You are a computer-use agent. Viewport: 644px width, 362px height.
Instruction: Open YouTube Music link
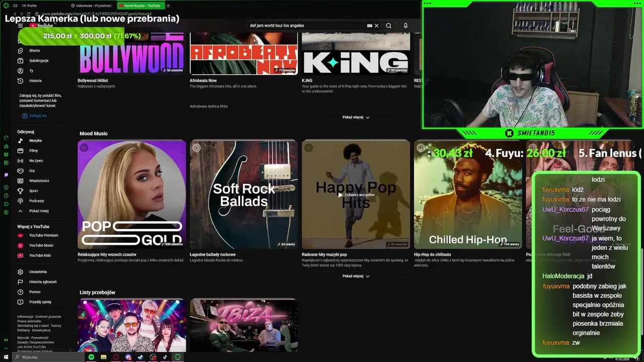[x=41, y=245]
